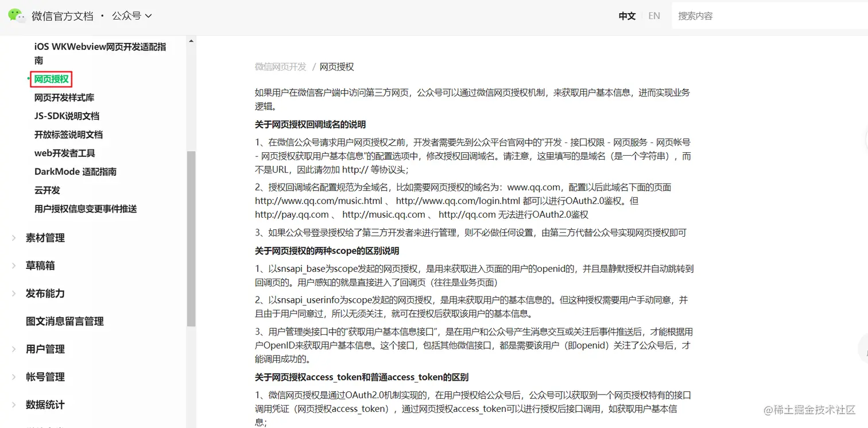Open 帐号管理 section label
The height and width of the screenshot is (428, 868).
[45, 377]
